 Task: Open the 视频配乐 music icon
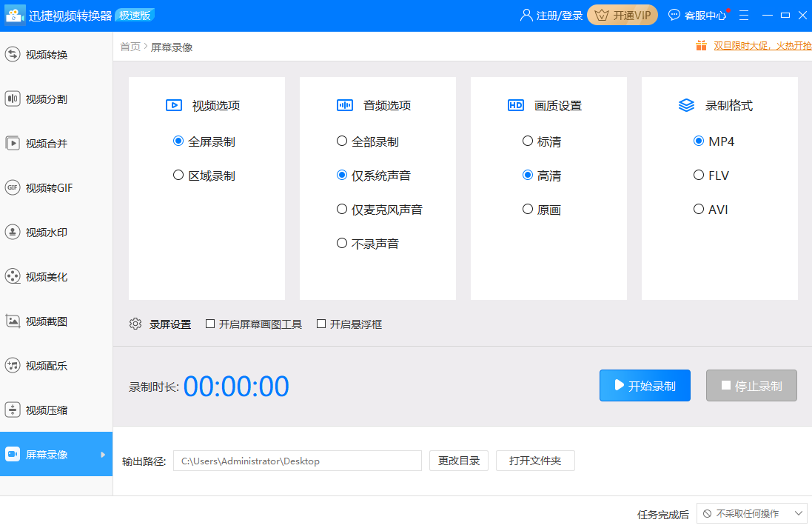coord(13,365)
